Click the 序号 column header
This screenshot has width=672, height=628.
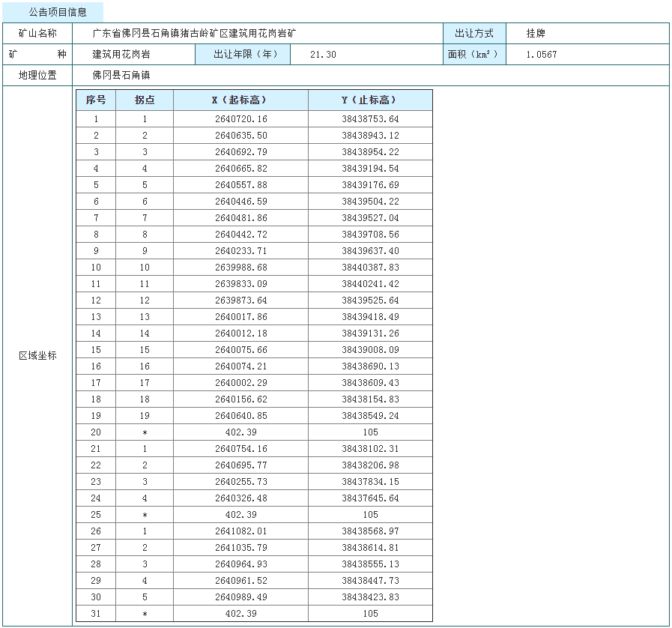96,100
